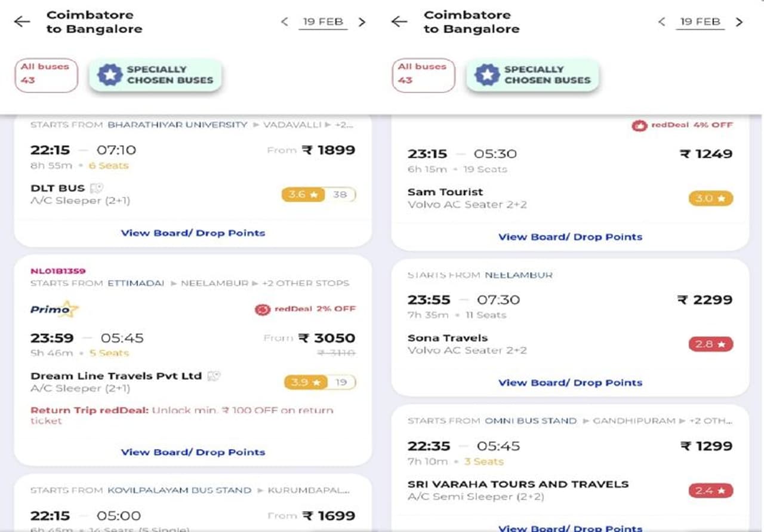The width and height of the screenshot is (764, 532).
Task: Go to next date in left panel
Action: 362,22
